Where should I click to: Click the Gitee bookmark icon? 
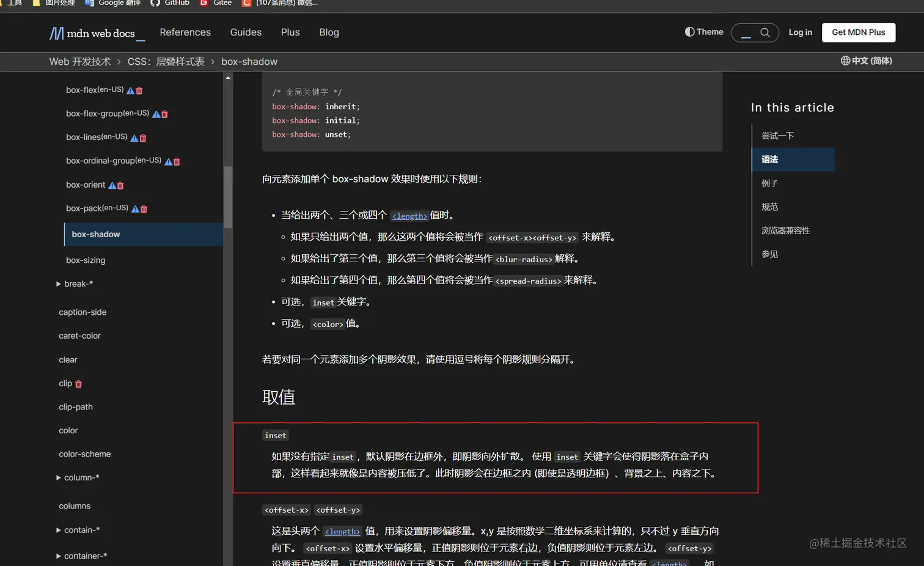204,3
